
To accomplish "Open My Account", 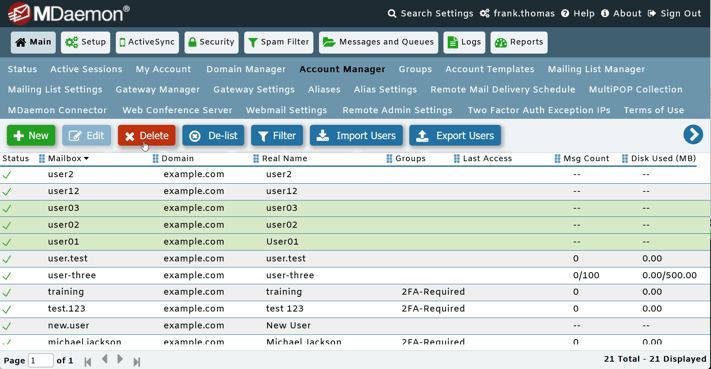I will [x=163, y=69].
